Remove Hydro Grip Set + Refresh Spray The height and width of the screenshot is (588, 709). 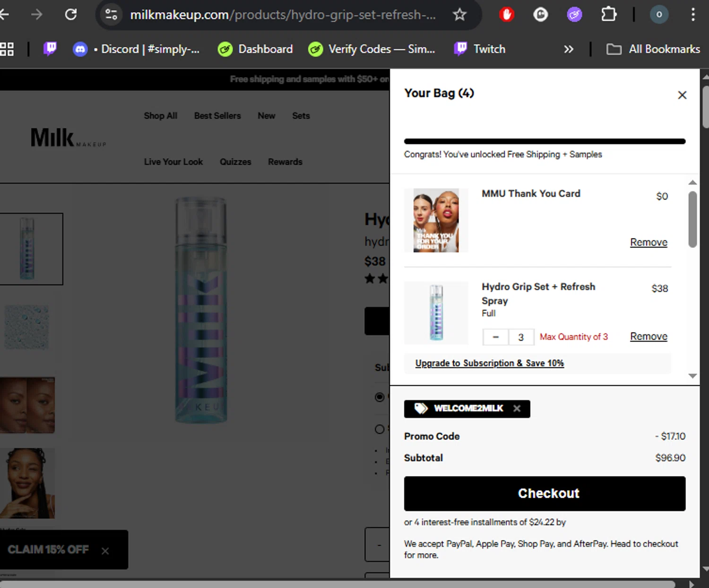(648, 336)
